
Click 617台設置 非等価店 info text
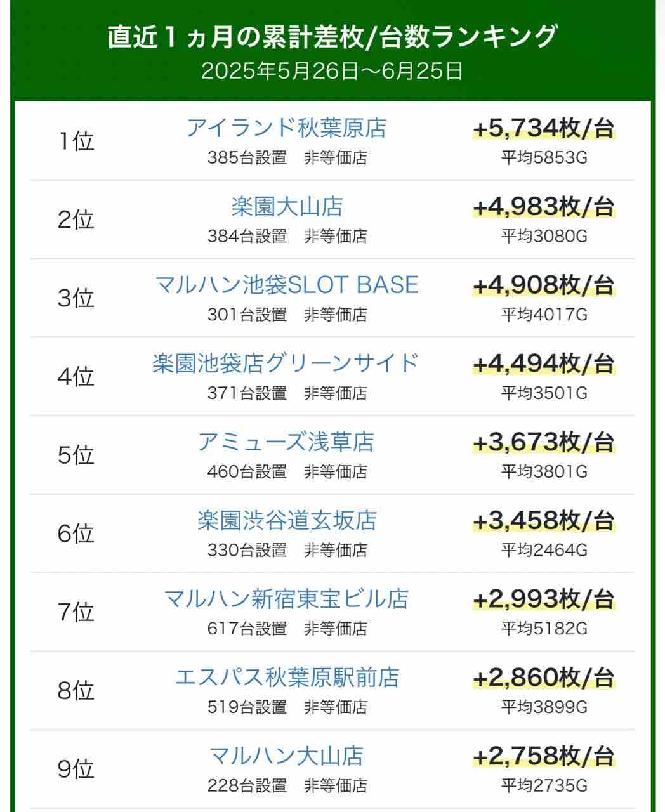point(287,629)
